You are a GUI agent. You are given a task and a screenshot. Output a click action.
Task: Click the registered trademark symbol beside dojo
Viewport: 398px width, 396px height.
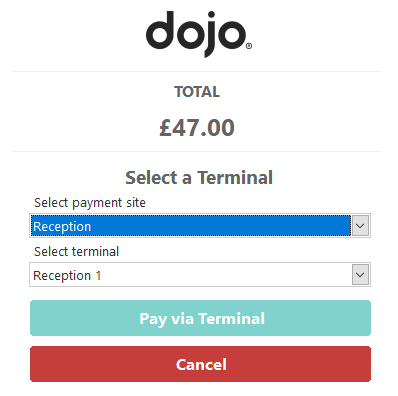249,46
